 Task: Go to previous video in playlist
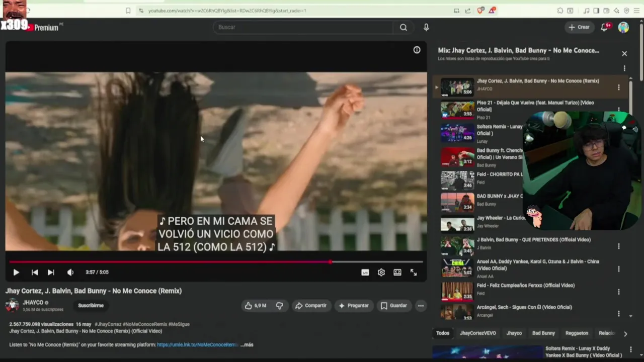pos(35,272)
